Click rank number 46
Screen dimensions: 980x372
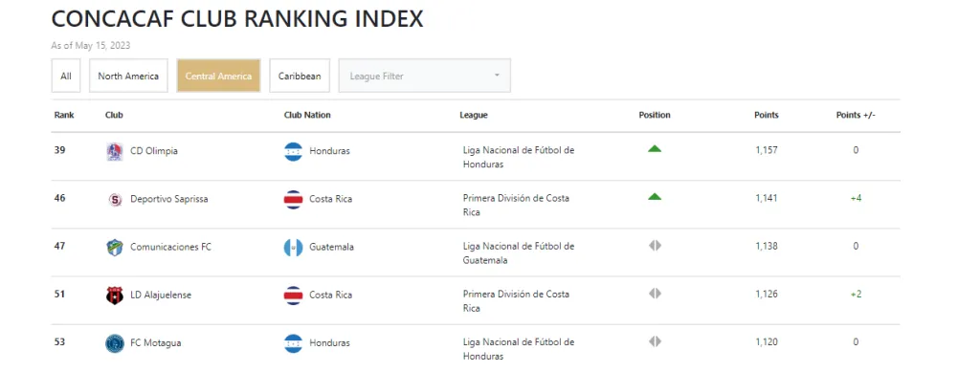(x=59, y=199)
